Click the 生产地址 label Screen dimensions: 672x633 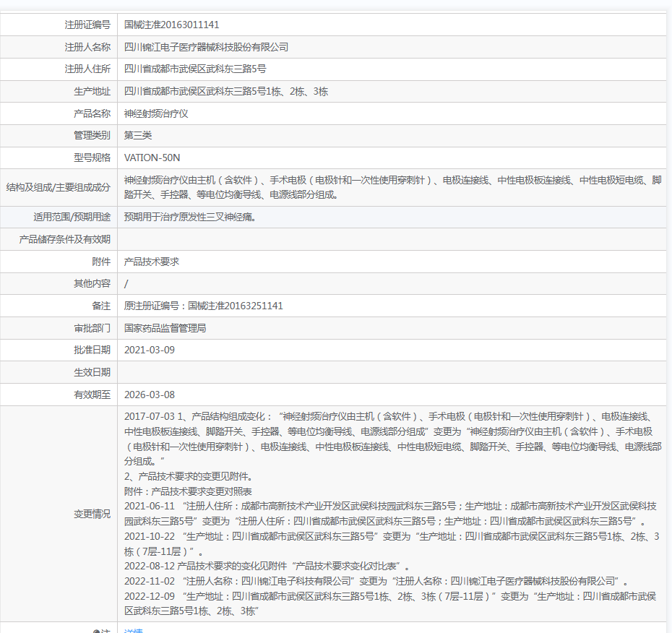coord(92,91)
